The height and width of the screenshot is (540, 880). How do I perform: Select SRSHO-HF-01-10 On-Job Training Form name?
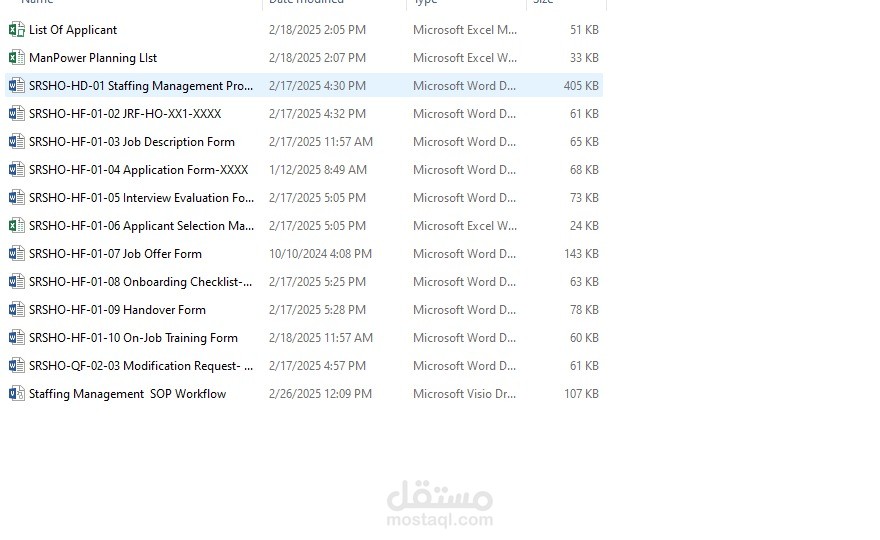[x=134, y=338]
